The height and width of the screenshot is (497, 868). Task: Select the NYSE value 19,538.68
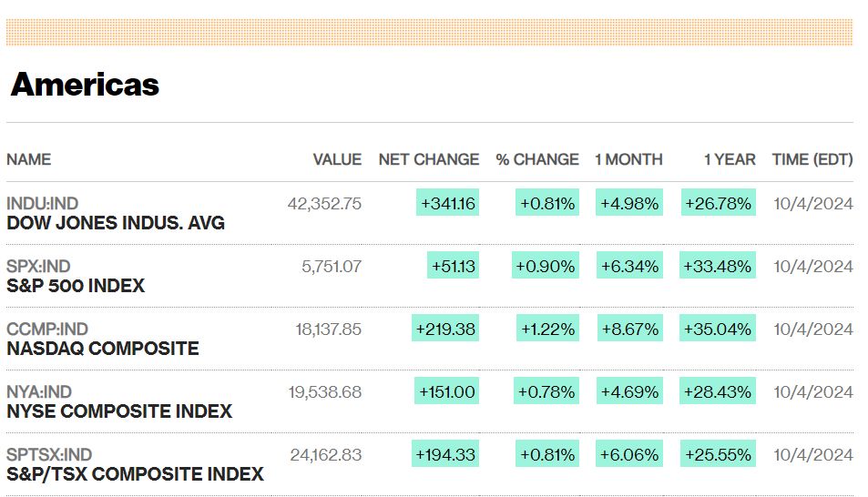coord(325,391)
